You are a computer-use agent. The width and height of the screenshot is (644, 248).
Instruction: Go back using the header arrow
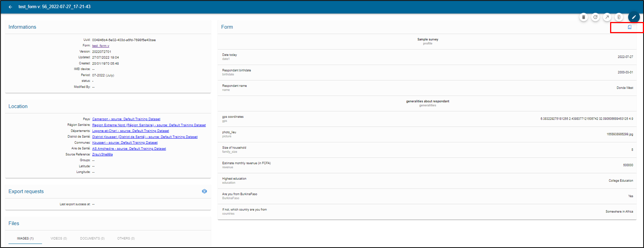click(10, 7)
